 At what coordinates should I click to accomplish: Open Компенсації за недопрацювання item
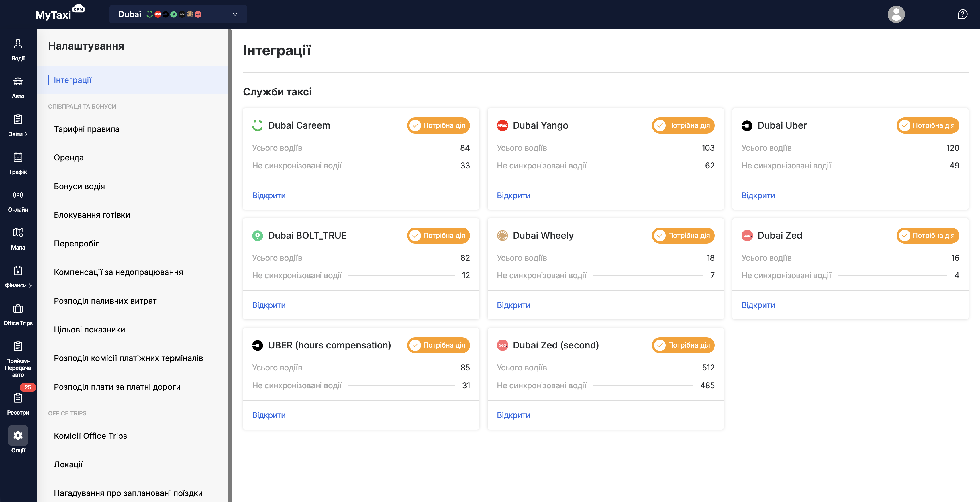tap(132, 272)
